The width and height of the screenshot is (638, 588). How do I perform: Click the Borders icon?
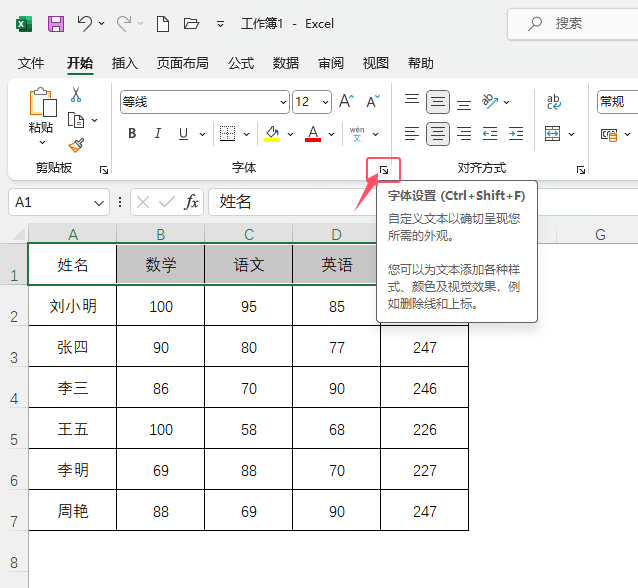[x=227, y=133]
